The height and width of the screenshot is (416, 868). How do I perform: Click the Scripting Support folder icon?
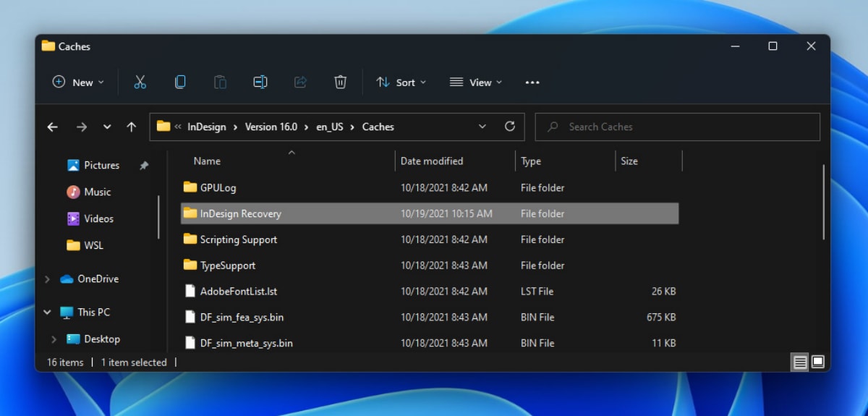point(190,239)
